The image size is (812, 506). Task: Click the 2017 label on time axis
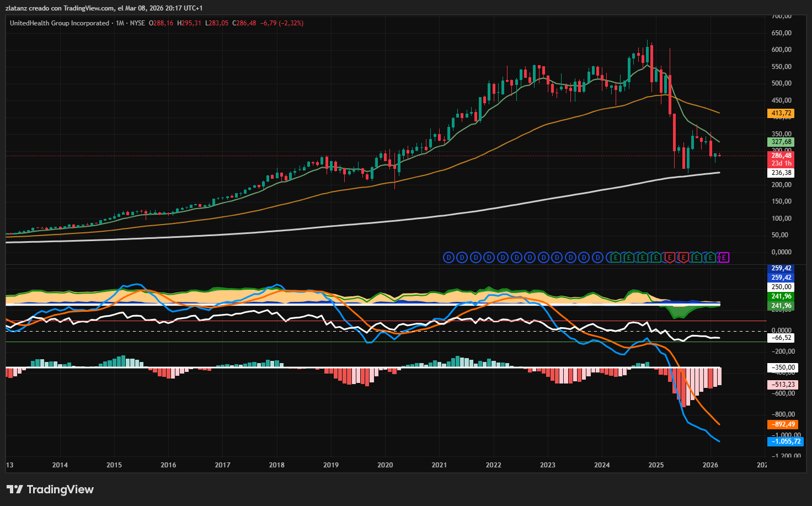(x=222, y=465)
